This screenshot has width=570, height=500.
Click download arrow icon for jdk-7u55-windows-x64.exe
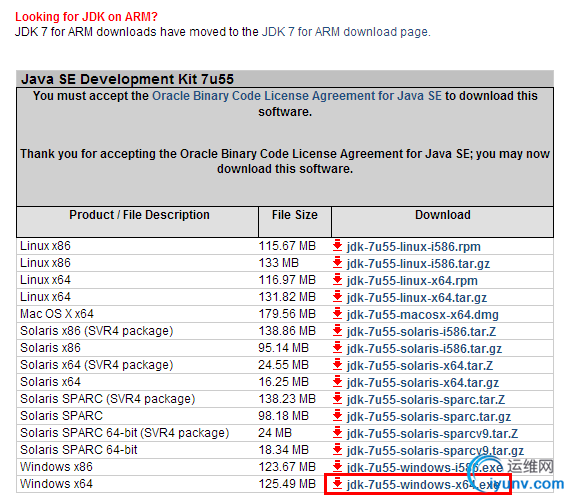pyautogui.click(x=337, y=484)
